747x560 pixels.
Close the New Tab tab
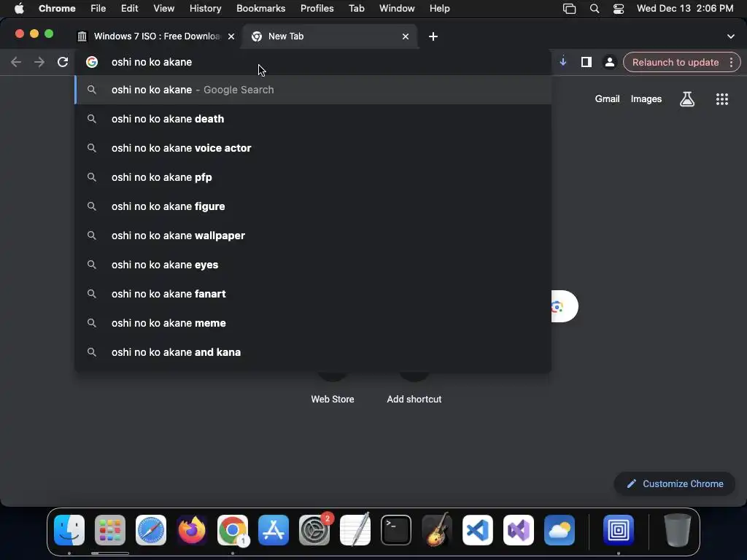click(x=406, y=36)
